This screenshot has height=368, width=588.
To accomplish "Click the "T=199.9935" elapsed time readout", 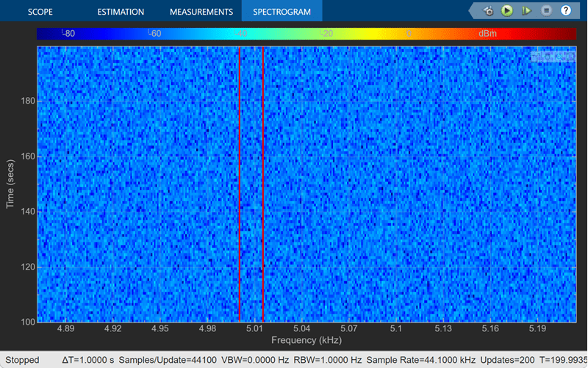I will tap(563, 360).
